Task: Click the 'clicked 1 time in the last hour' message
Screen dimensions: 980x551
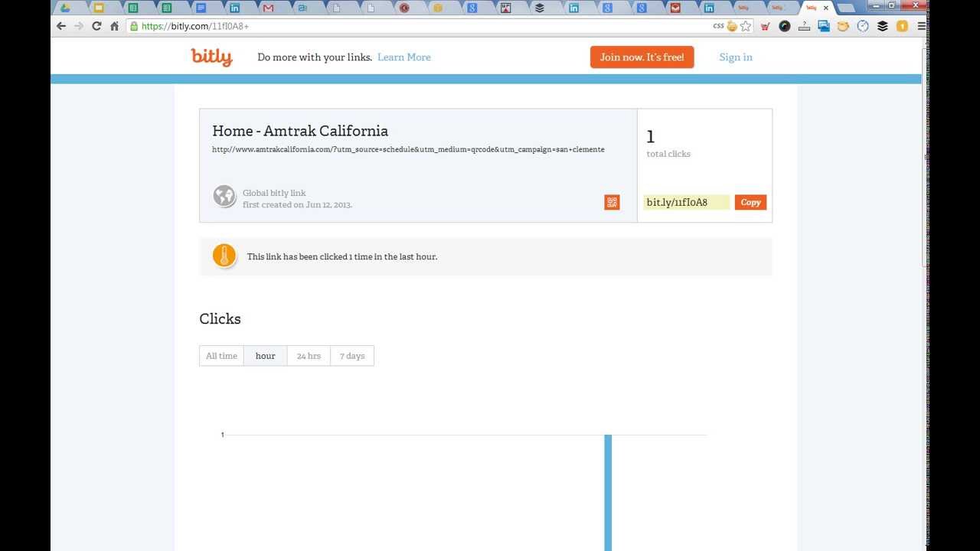Action: [342, 256]
